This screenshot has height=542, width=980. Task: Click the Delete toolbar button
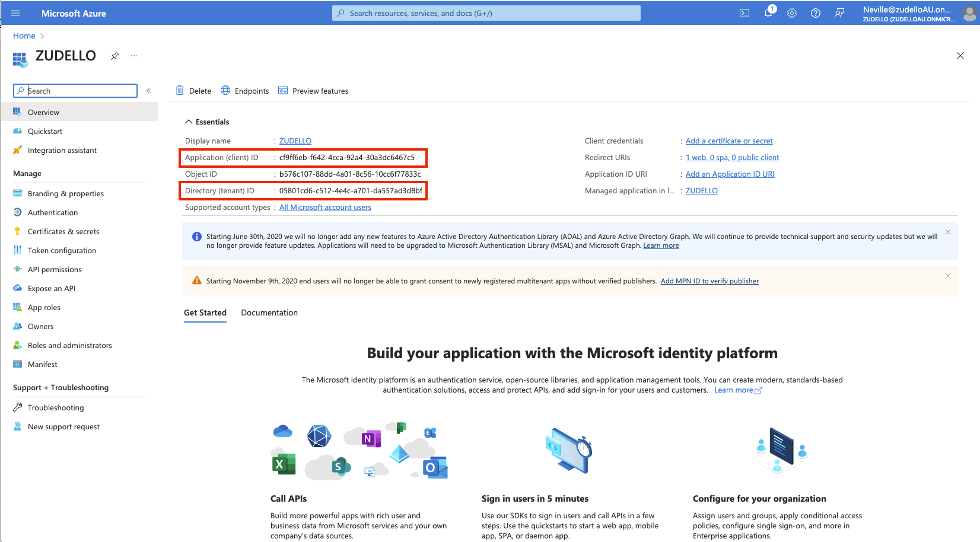coord(193,91)
